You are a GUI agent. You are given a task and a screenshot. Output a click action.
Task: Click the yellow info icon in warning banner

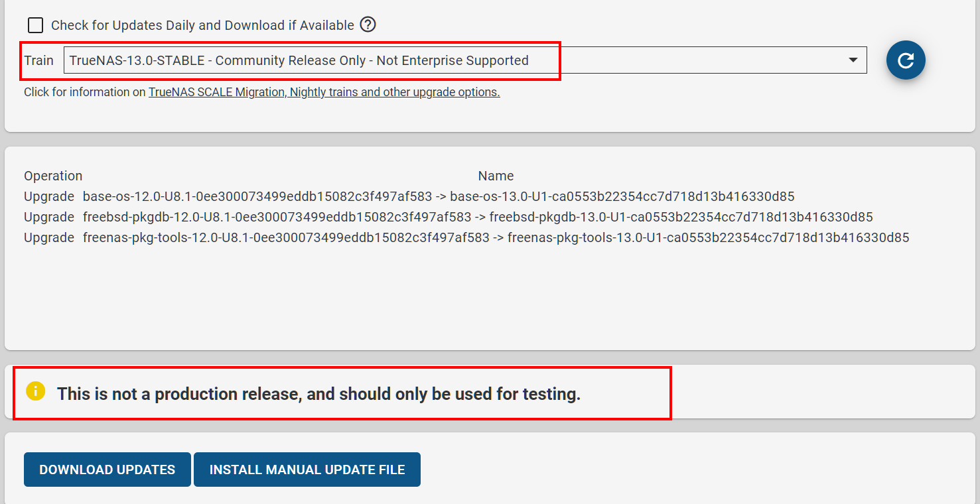[35, 391]
